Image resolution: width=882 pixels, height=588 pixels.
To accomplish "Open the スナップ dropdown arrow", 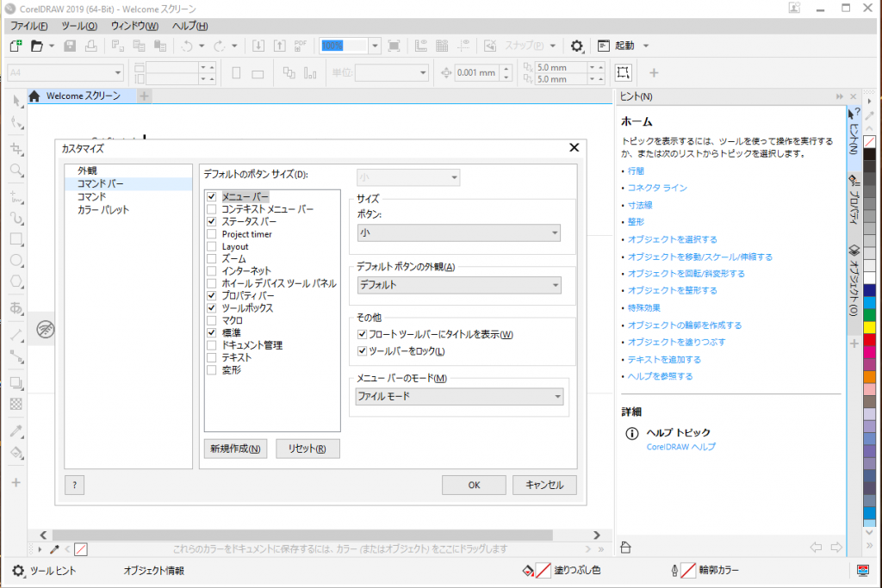I will [x=552, y=46].
